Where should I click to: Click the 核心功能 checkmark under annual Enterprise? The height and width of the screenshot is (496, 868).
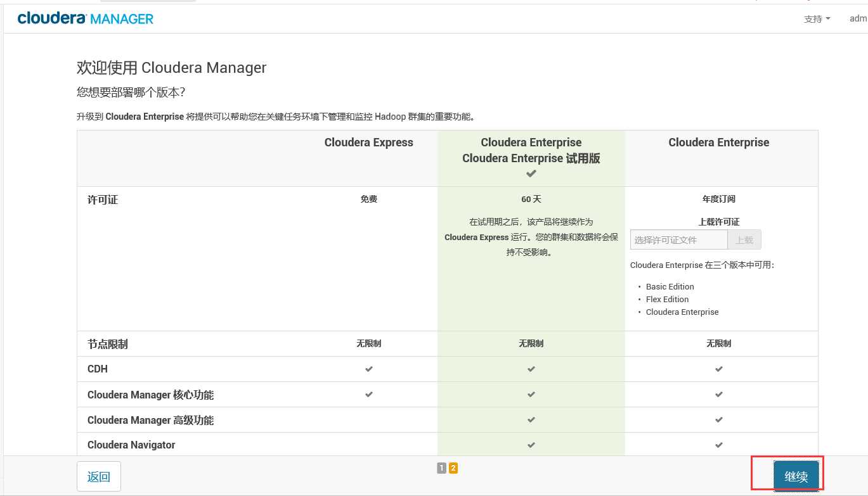coord(719,394)
